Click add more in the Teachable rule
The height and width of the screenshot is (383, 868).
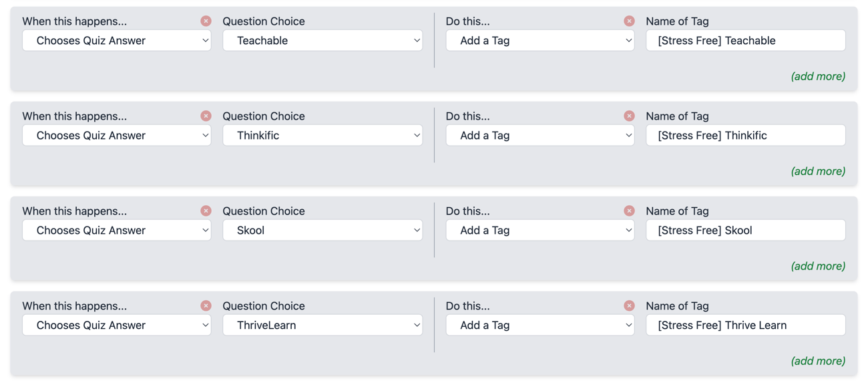click(818, 76)
